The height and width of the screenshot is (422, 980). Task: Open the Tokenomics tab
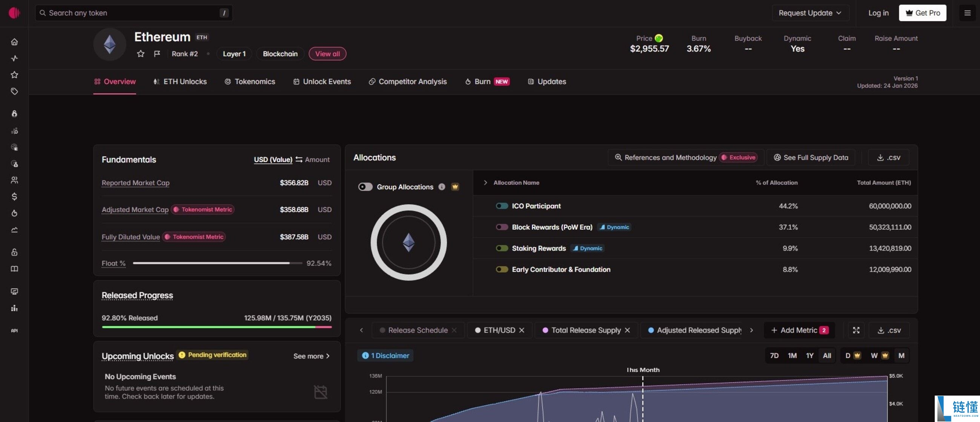(x=250, y=82)
